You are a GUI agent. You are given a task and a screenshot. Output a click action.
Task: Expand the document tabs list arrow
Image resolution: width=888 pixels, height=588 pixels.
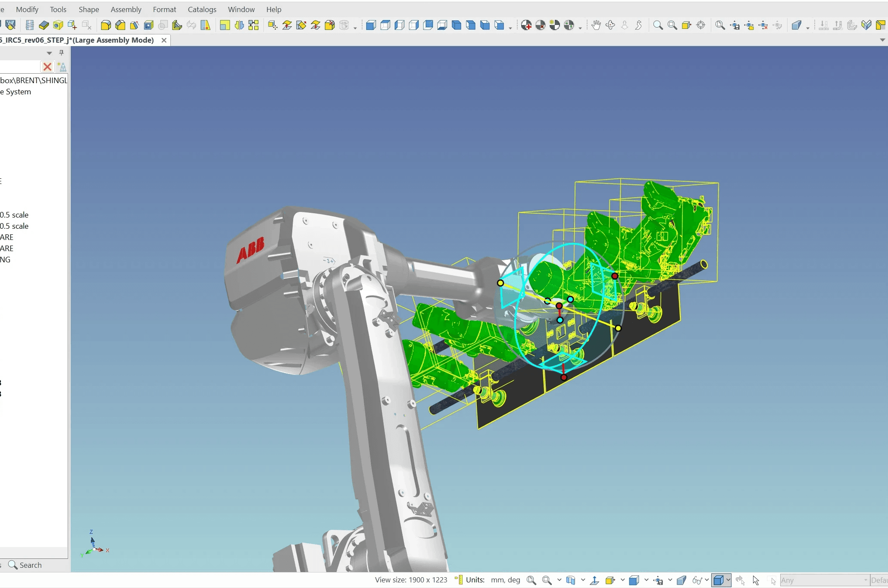click(882, 40)
